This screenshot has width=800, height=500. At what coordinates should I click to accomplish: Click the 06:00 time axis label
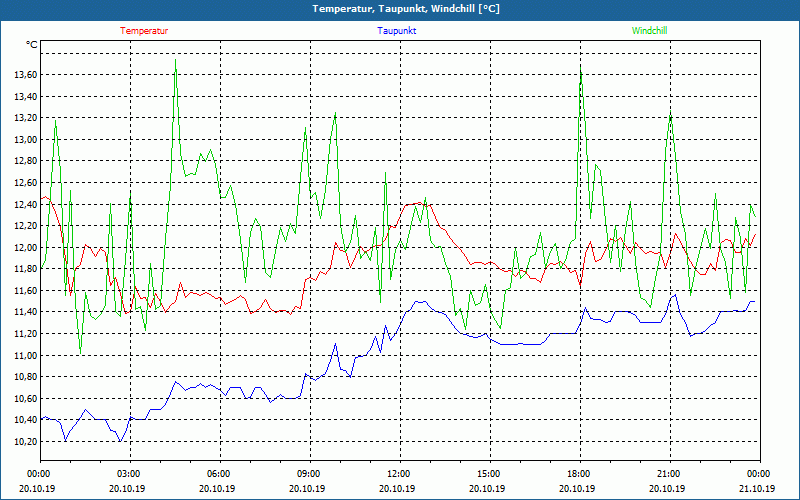(220, 474)
